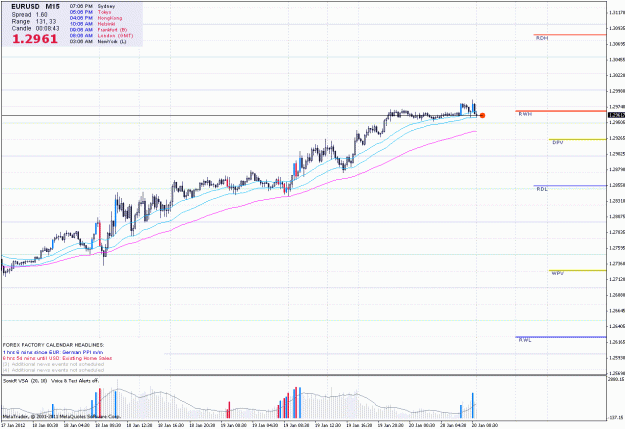Click the 17 Jan 2012 date label
This screenshot has height=429, width=625.
pos(14,426)
